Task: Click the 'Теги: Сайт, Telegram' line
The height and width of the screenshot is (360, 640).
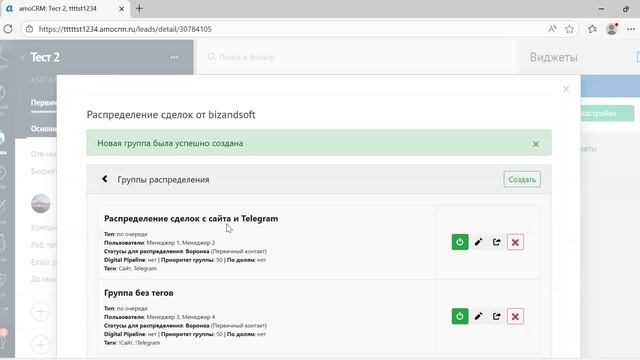Action: (131, 268)
